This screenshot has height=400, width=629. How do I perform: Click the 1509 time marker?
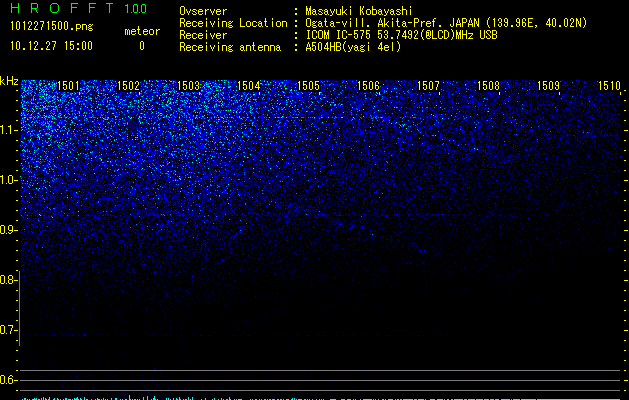(548, 86)
